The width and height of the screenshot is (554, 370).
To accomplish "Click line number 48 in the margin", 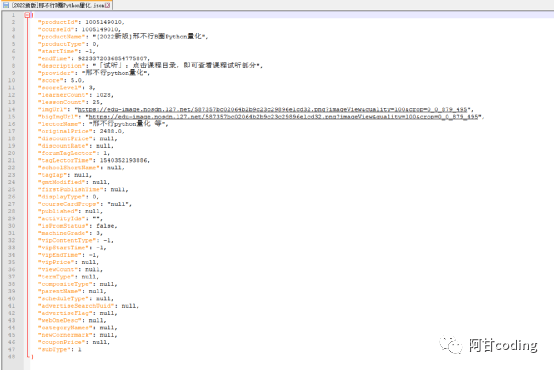I will pos(12,357).
